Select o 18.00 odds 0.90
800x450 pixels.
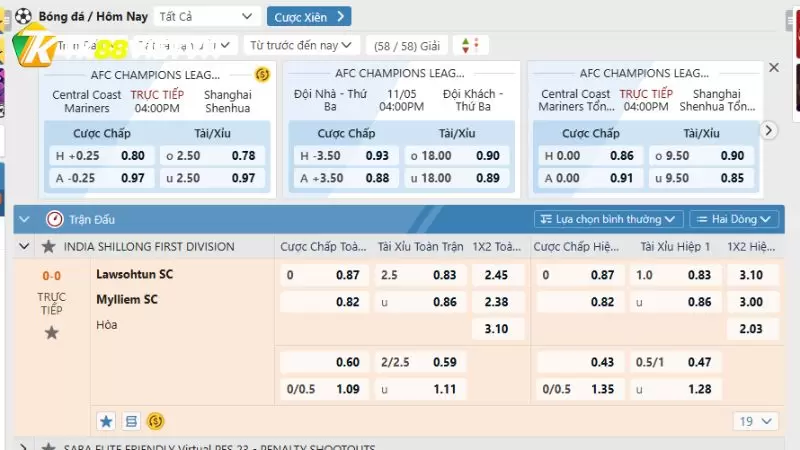pos(457,156)
